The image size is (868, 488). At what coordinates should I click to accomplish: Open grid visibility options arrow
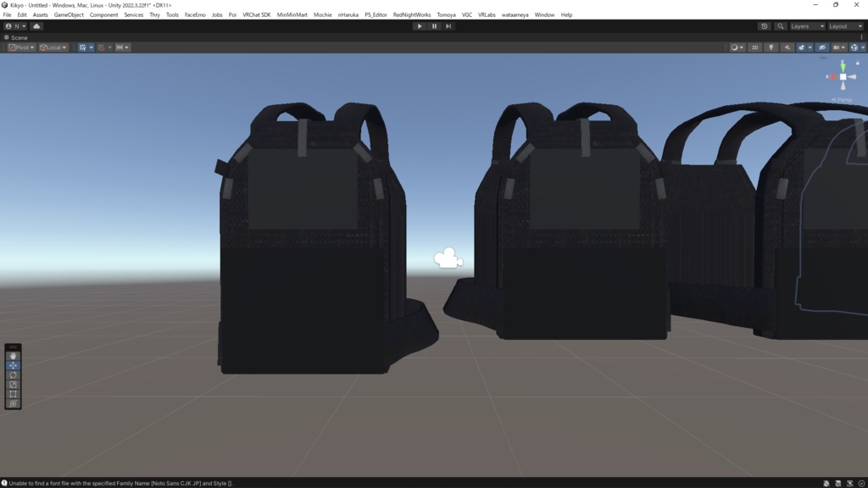click(92, 47)
